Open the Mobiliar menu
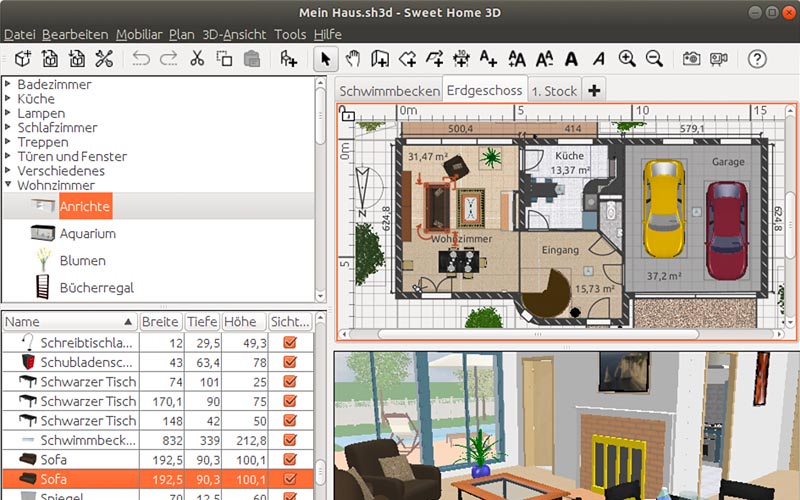800x500 pixels. pos(139,34)
